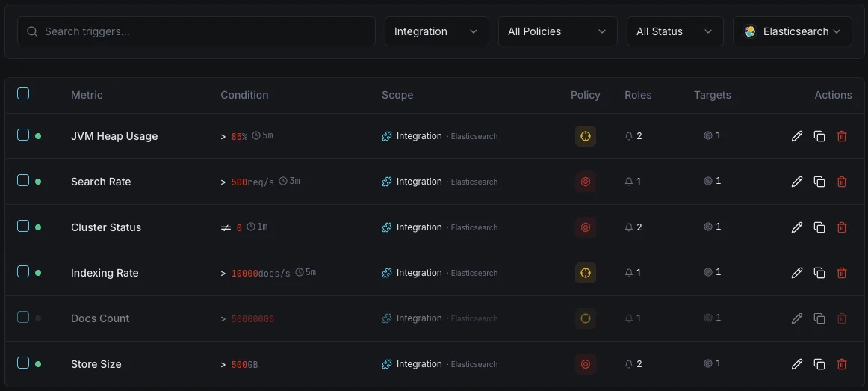
Task: Select the Indexing Rate row checkbox
Action: [x=22, y=271]
